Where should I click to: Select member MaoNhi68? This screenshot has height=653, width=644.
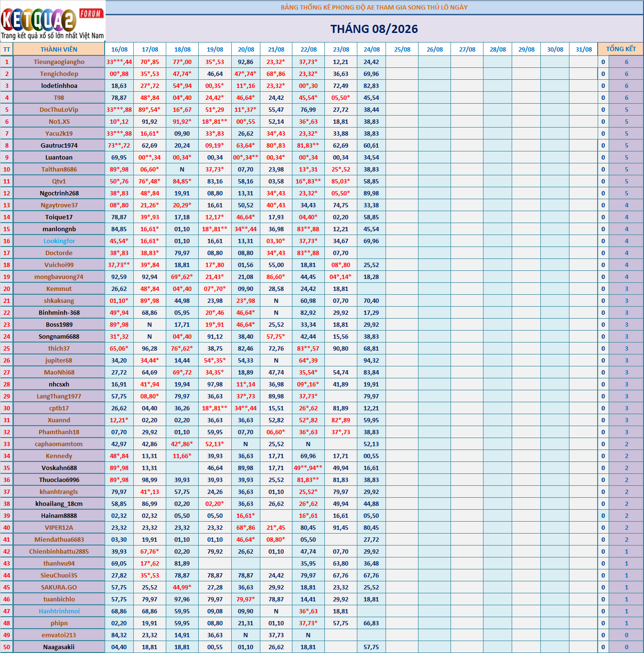tap(59, 373)
